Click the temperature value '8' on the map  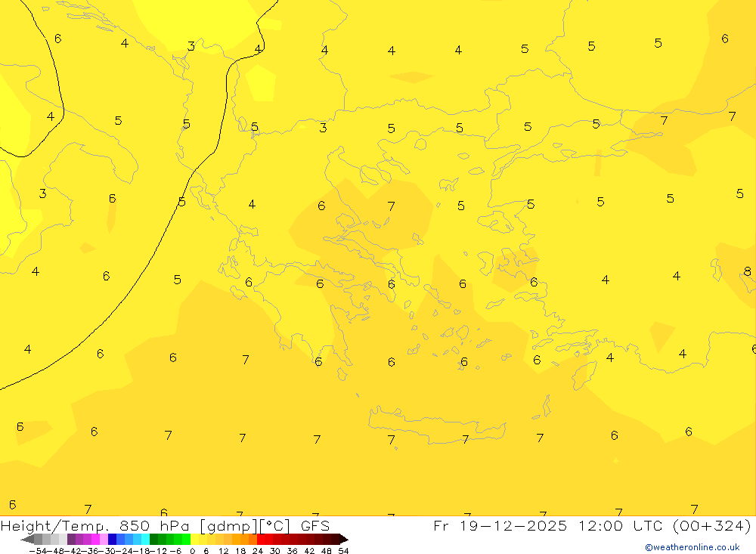(x=748, y=271)
